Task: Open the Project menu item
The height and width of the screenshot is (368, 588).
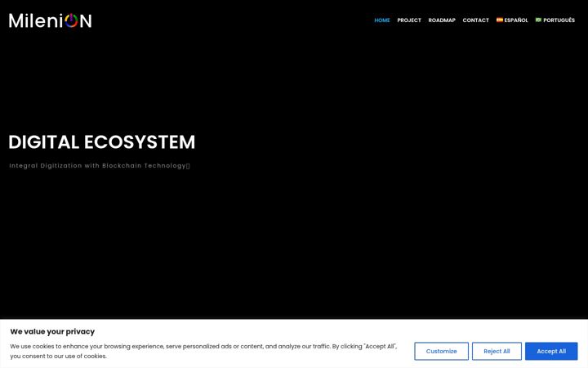Action: coord(409,20)
